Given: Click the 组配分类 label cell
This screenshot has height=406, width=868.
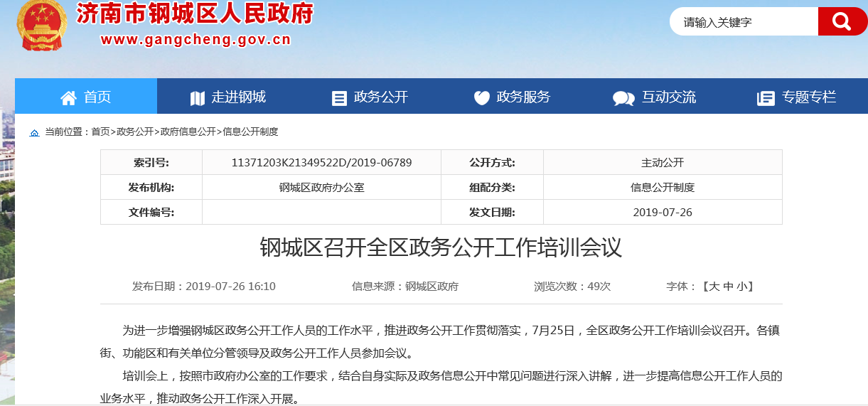Looking at the screenshot, I should (492, 188).
